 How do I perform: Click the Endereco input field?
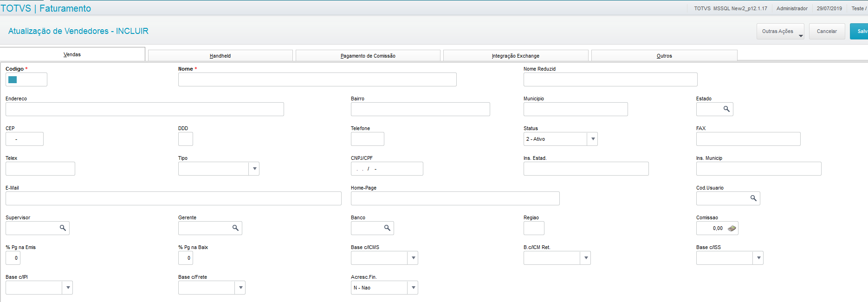[x=145, y=109]
